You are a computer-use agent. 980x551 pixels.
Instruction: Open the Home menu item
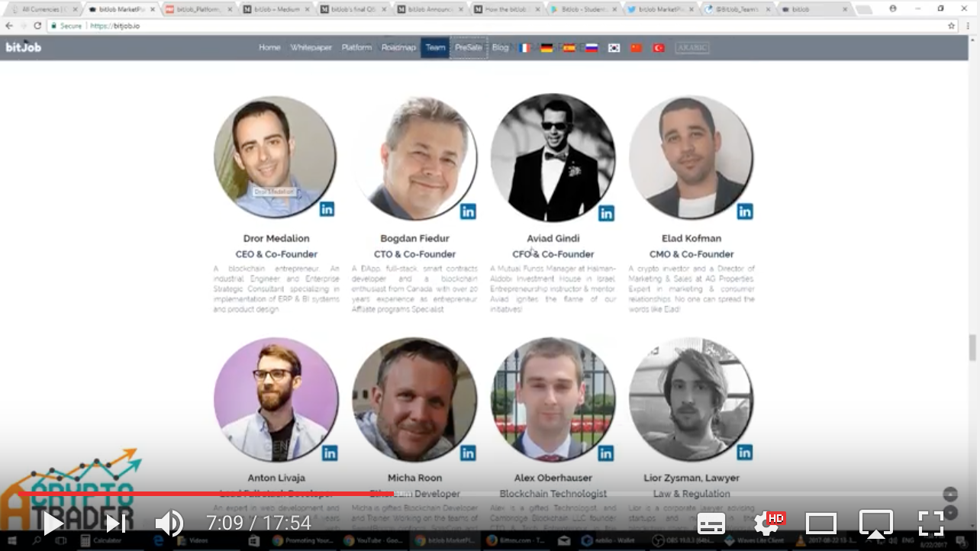[x=269, y=47]
